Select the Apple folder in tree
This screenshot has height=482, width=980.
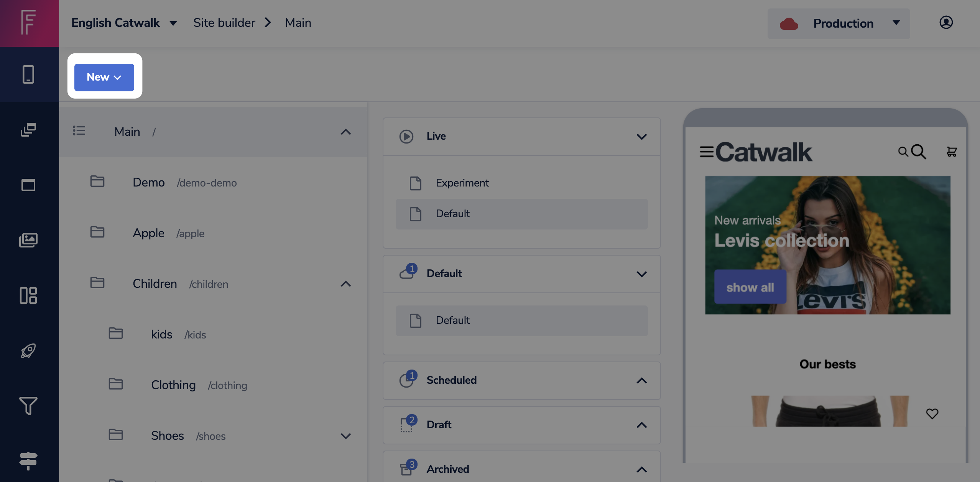click(148, 233)
